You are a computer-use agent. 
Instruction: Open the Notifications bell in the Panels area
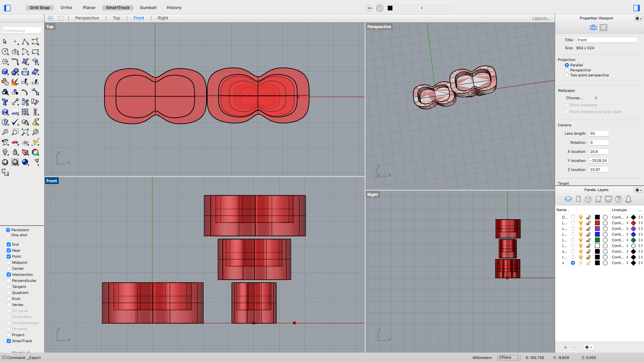(628, 199)
